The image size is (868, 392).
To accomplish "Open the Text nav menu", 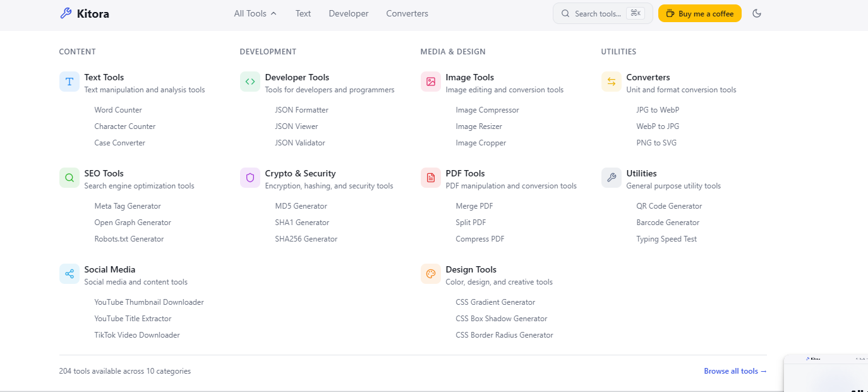I will (303, 13).
